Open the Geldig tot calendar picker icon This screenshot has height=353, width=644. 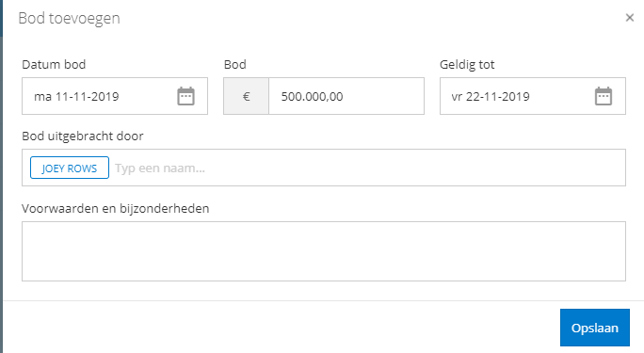pyautogui.click(x=604, y=96)
